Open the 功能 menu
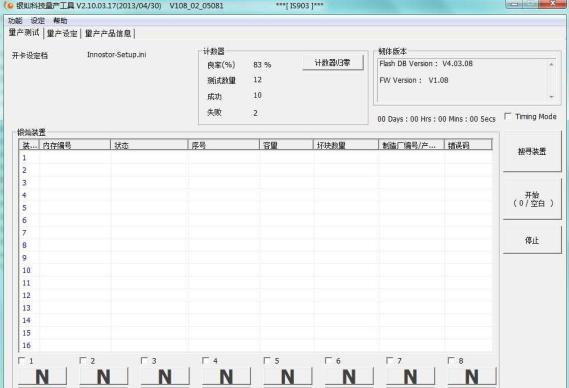569x388 pixels. 15,21
